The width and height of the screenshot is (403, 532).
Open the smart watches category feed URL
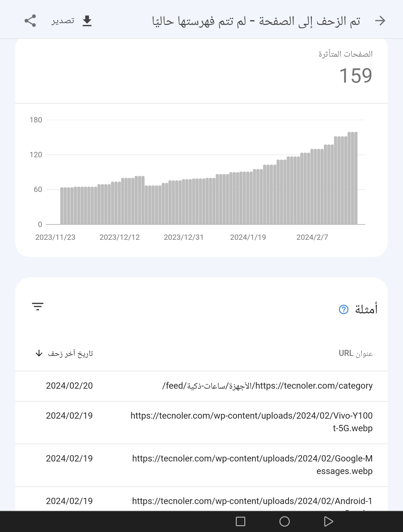pos(267,386)
